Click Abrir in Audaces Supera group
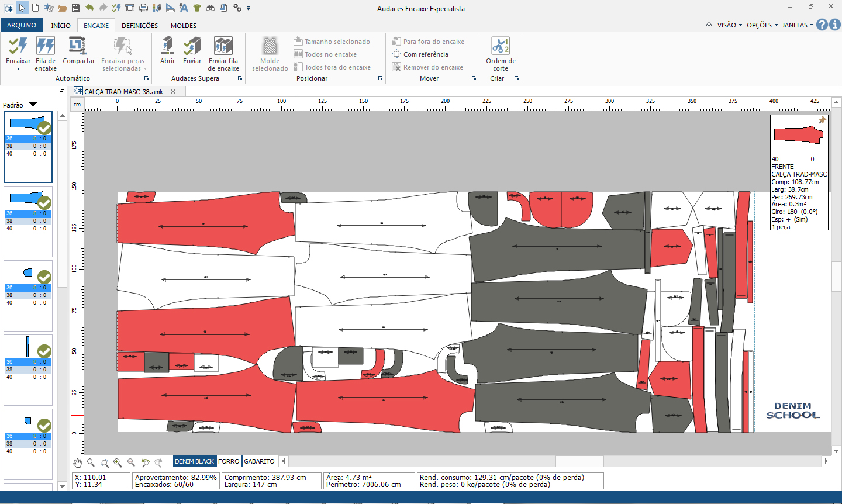This screenshot has height=504, width=842. [168, 50]
